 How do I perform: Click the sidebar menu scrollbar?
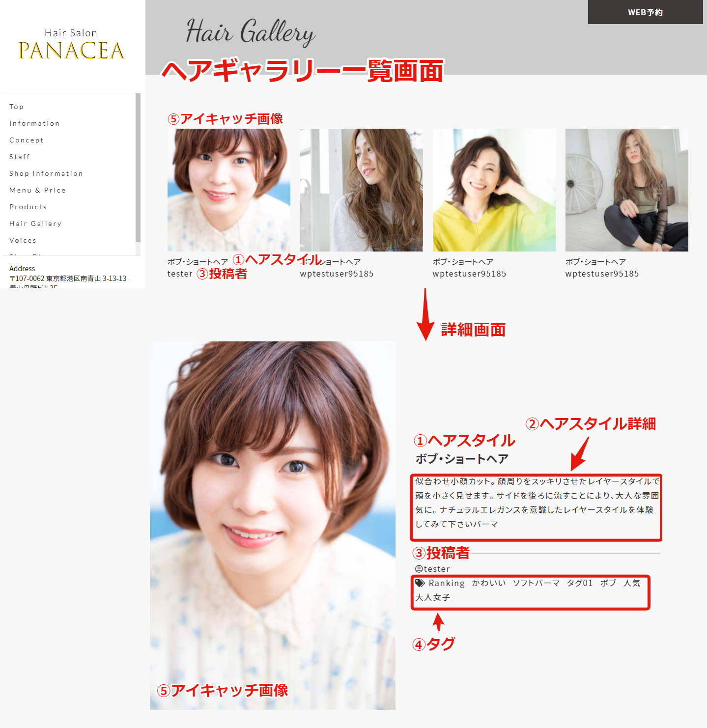pyautogui.click(x=138, y=167)
